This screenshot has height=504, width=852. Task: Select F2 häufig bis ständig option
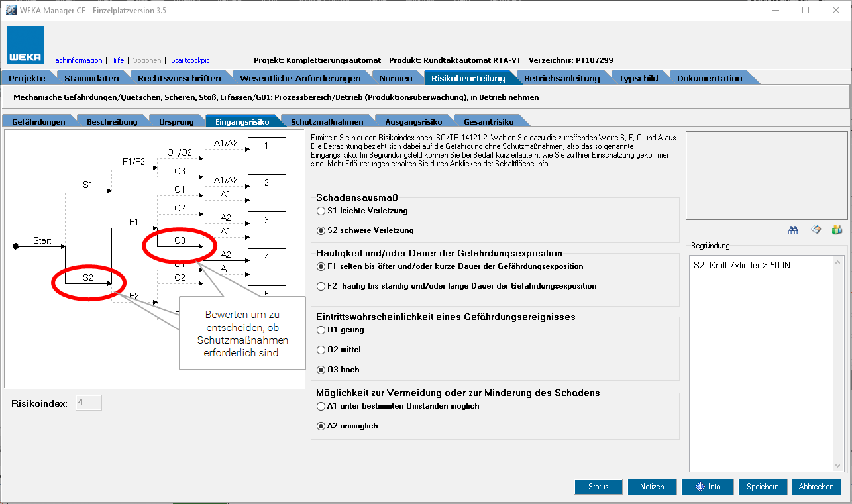point(321,287)
